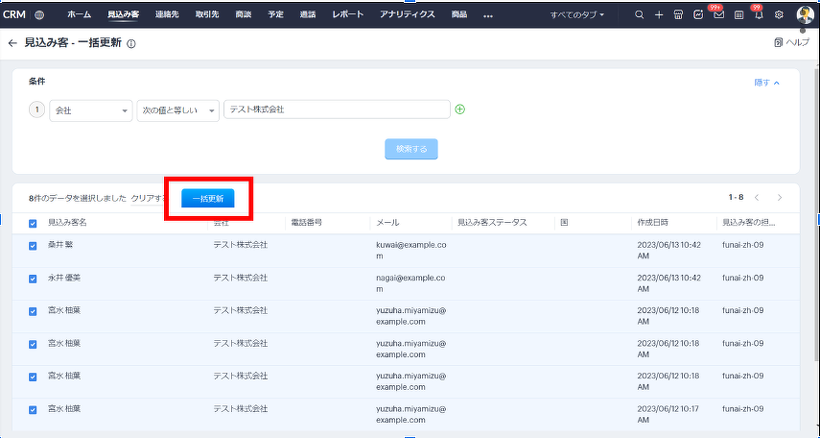Uncheck the checkbox for 桑井 繁
This screenshot has height=438, width=820.
point(33,245)
